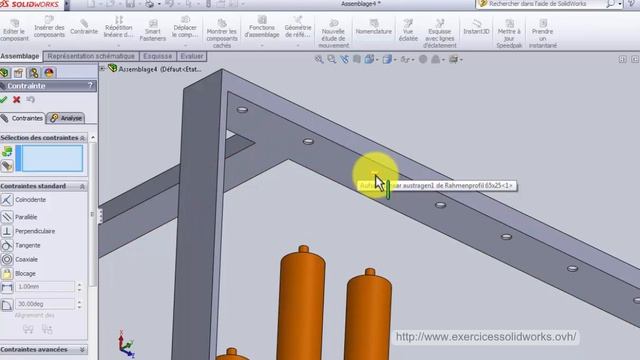The image size is (640, 360).
Task: Open Smart Fasteners tool
Action: click(x=153, y=30)
